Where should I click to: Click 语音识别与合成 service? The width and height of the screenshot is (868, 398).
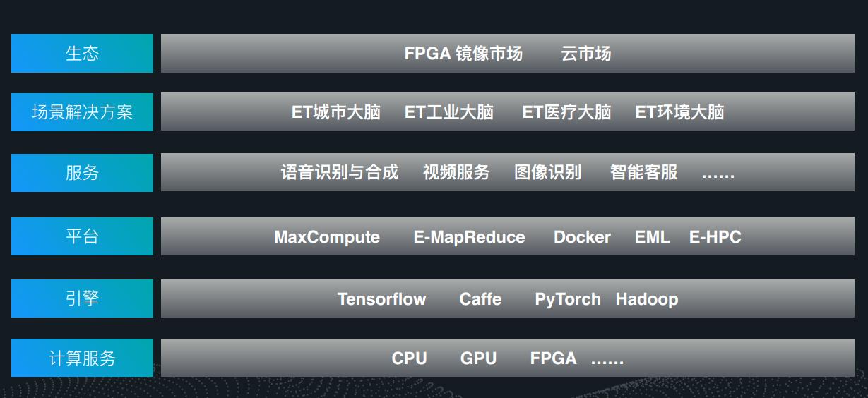click(x=340, y=172)
